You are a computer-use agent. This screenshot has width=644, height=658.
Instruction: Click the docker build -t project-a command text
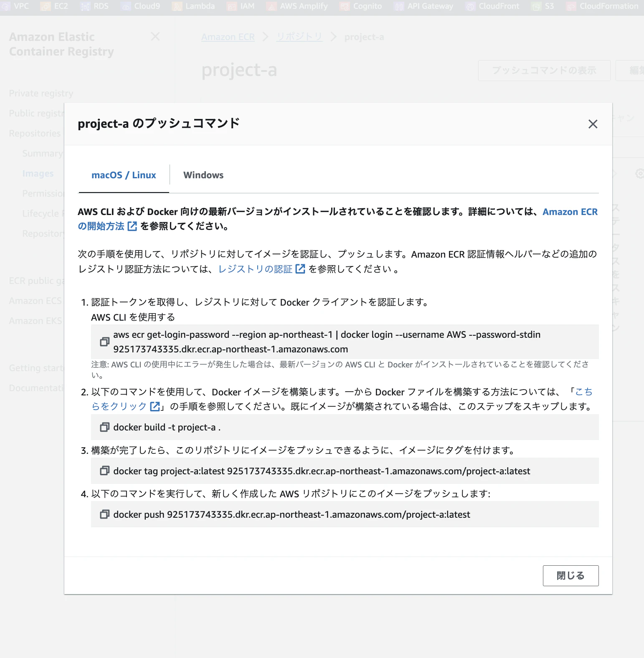pyautogui.click(x=167, y=427)
